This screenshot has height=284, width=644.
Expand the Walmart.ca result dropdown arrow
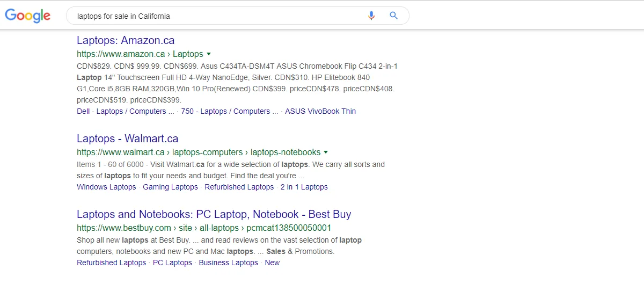(326, 152)
